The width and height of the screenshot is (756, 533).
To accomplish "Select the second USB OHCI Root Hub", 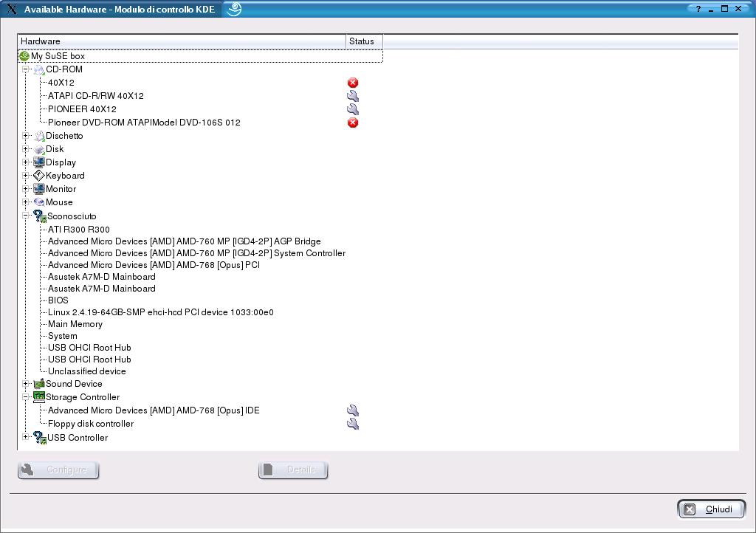I will tap(89, 360).
